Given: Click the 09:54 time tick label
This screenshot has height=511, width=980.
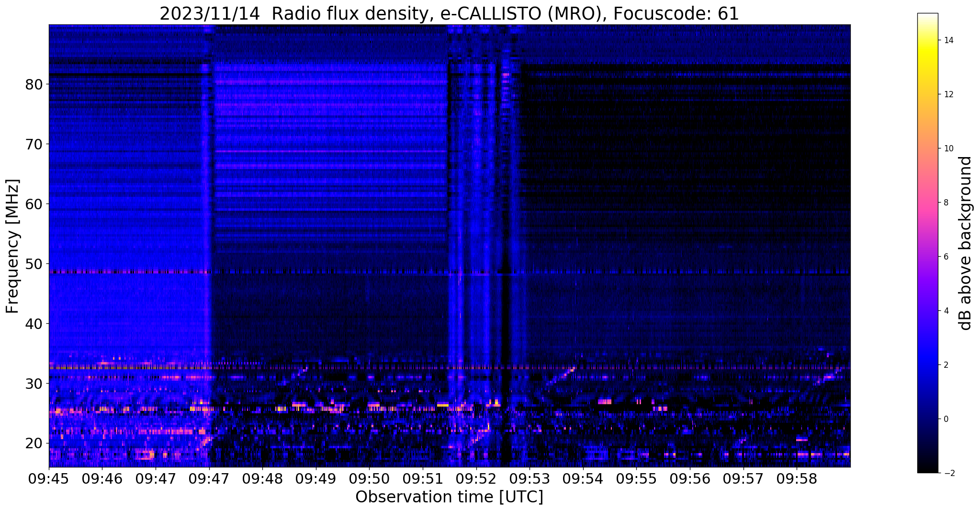Looking at the screenshot, I should click(x=583, y=479).
